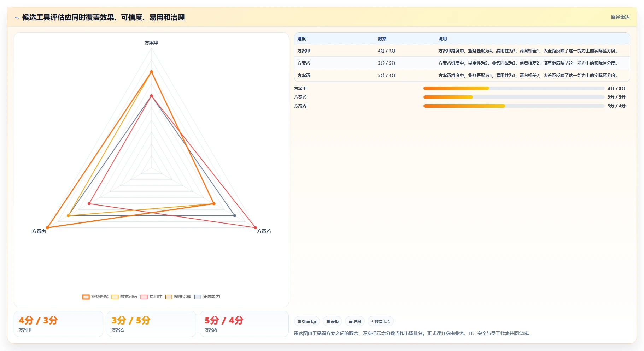Click the 方案乙 label beside progress bars

tap(300, 97)
